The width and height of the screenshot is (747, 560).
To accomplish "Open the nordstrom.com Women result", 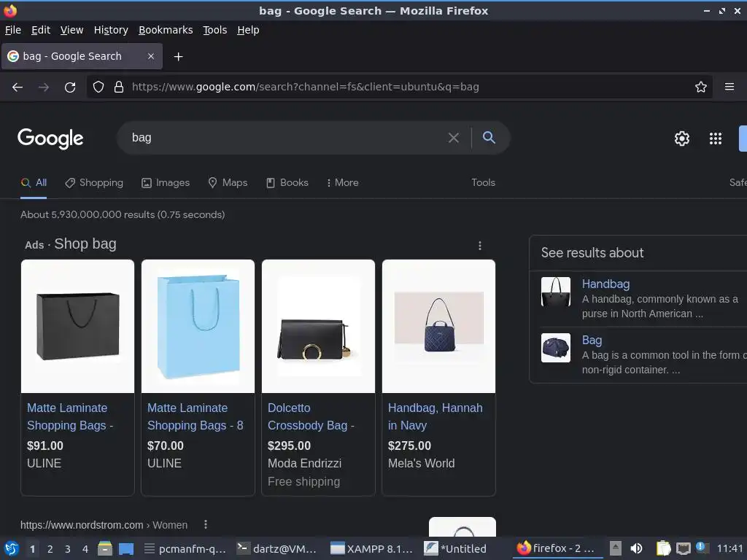I will (104, 525).
